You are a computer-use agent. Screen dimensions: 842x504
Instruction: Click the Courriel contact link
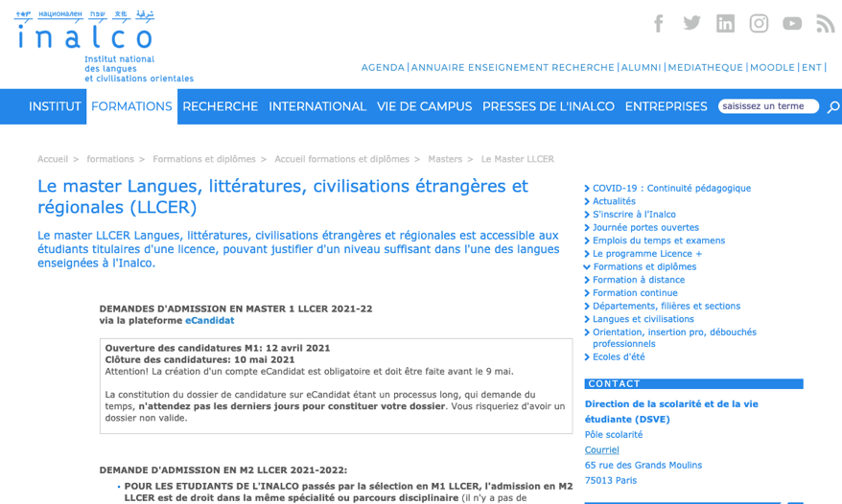click(x=602, y=449)
